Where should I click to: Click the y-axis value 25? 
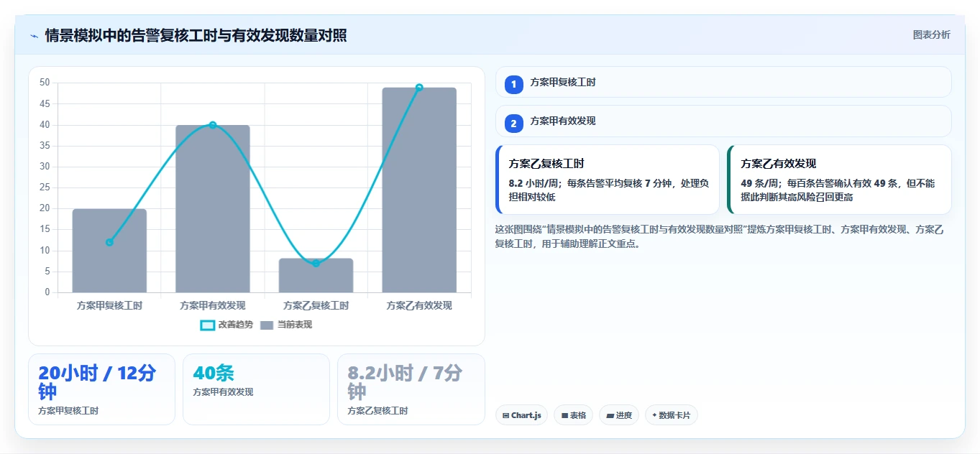pos(45,187)
